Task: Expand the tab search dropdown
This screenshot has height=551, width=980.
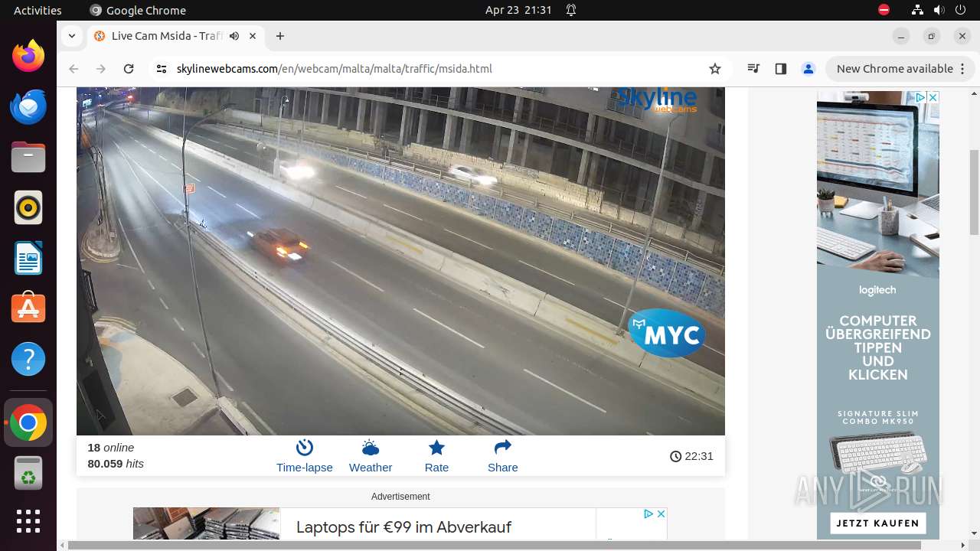Action: pyautogui.click(x=71, y=36)
